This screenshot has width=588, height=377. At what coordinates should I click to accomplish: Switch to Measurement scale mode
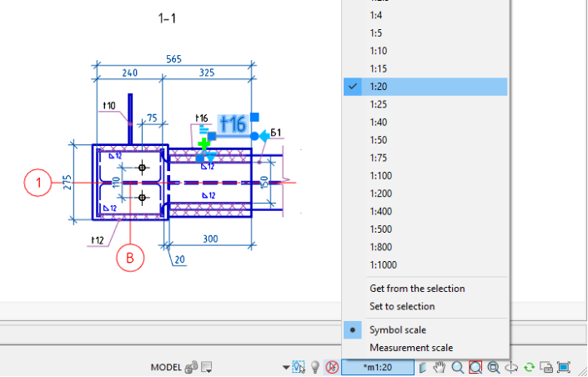425,348
